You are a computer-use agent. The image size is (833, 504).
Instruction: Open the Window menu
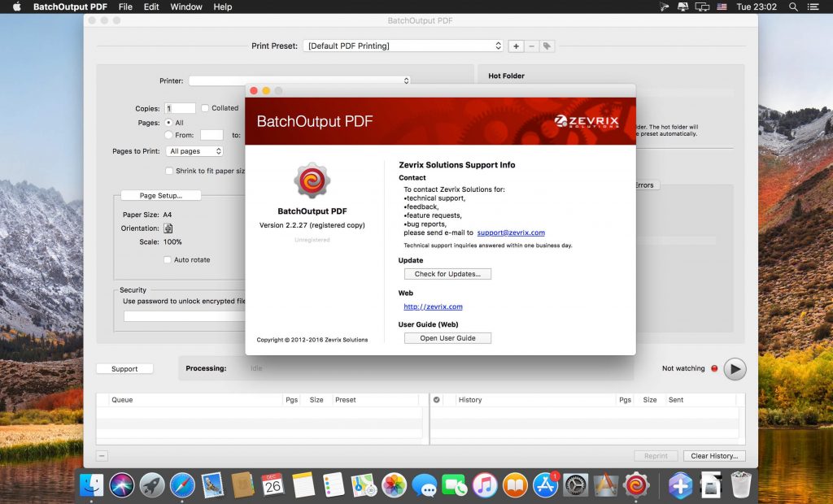[186, 7]
